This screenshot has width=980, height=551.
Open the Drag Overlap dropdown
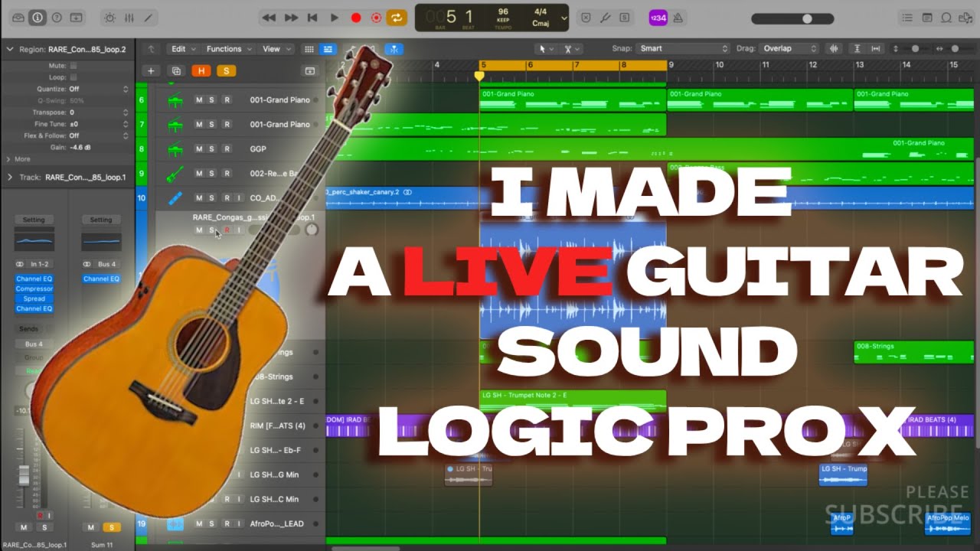coord(789,49)
